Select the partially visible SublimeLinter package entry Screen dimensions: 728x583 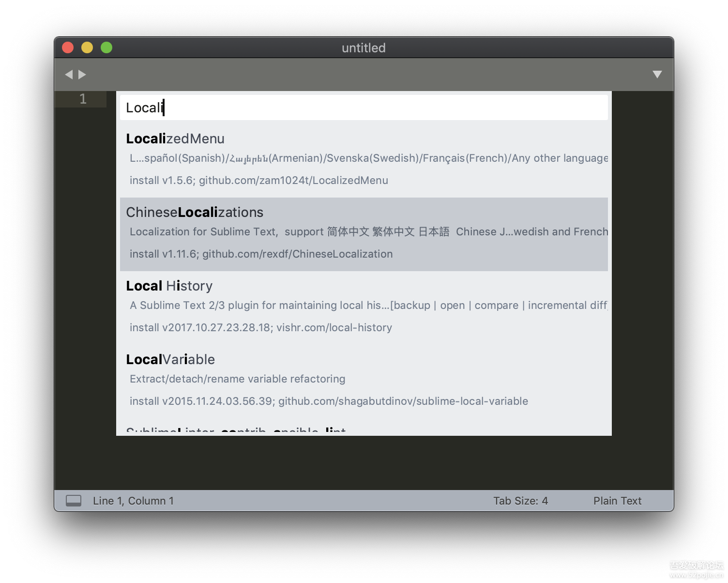(x=236, y=430)
